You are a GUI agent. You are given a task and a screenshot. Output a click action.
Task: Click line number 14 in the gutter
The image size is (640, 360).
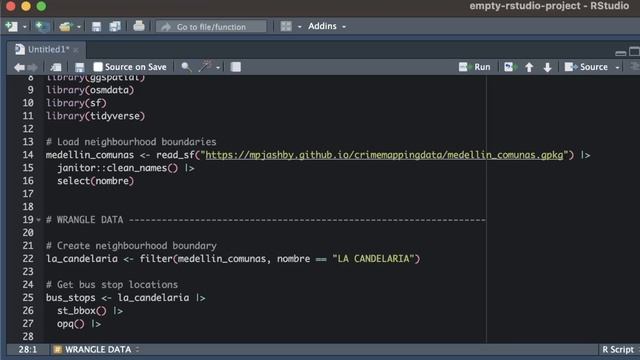pyautogui.click(x=28, y=155)
